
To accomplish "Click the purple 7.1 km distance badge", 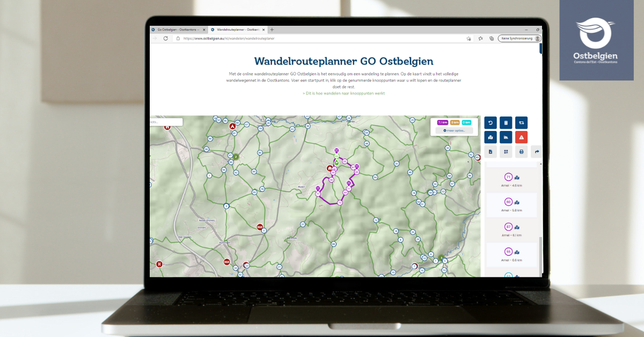I will pos(443,123).
